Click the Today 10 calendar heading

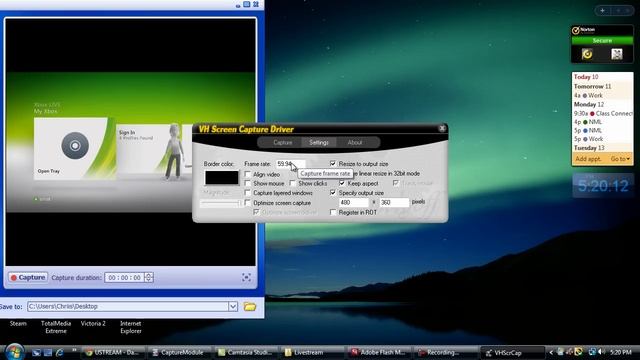tap(586, 77)
